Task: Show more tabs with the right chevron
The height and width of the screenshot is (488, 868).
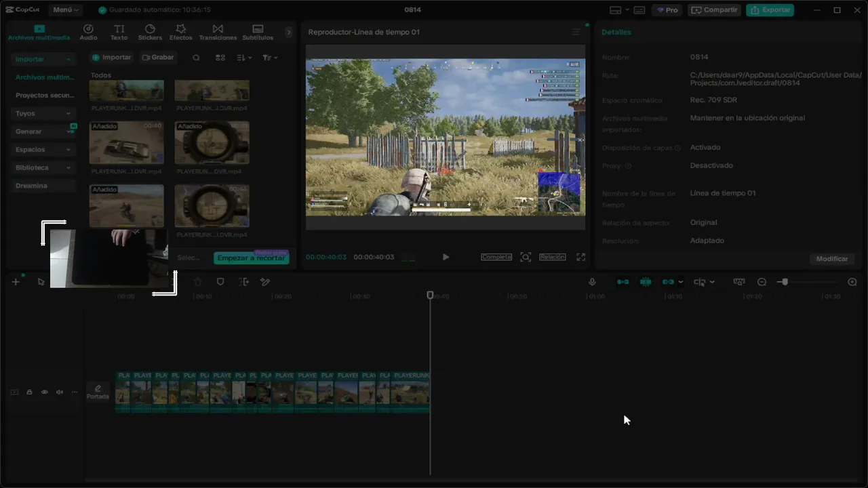Action: tap(289, 32)
